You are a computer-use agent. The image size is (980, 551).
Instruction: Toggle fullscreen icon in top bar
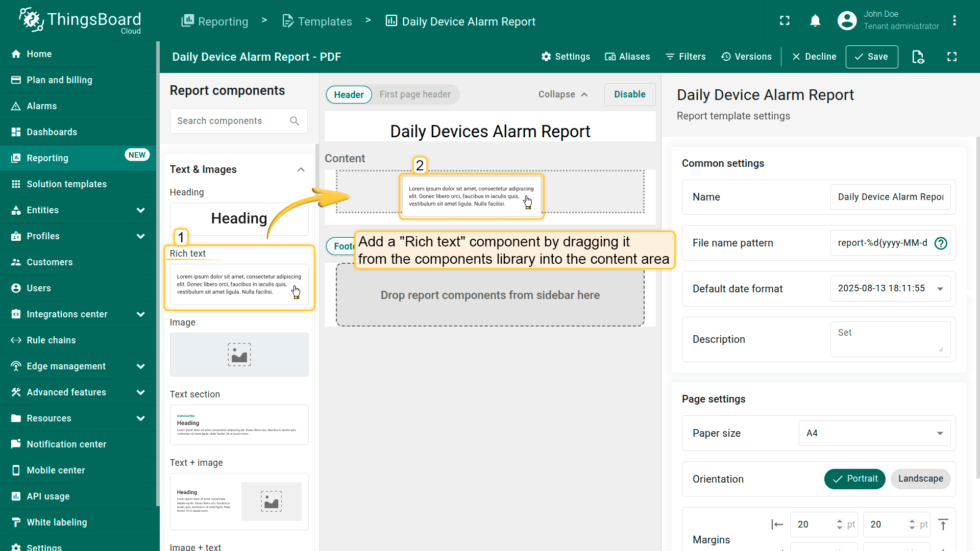[x=785, y=21]
